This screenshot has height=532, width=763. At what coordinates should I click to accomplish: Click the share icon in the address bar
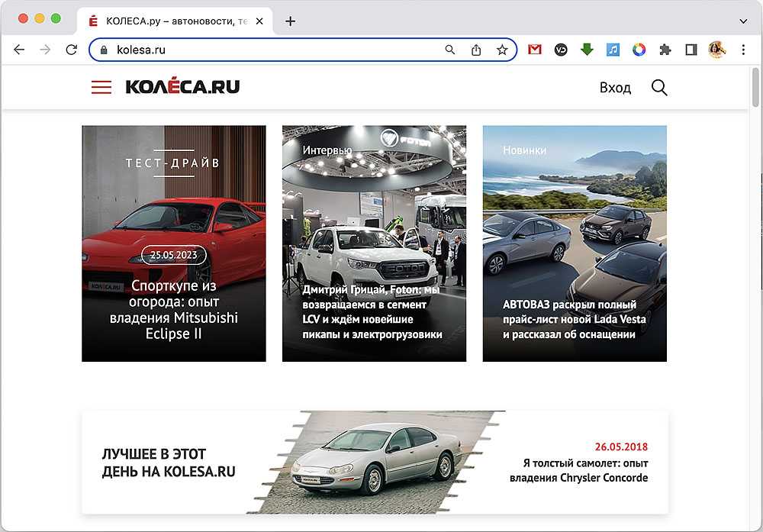coord(476,50)
